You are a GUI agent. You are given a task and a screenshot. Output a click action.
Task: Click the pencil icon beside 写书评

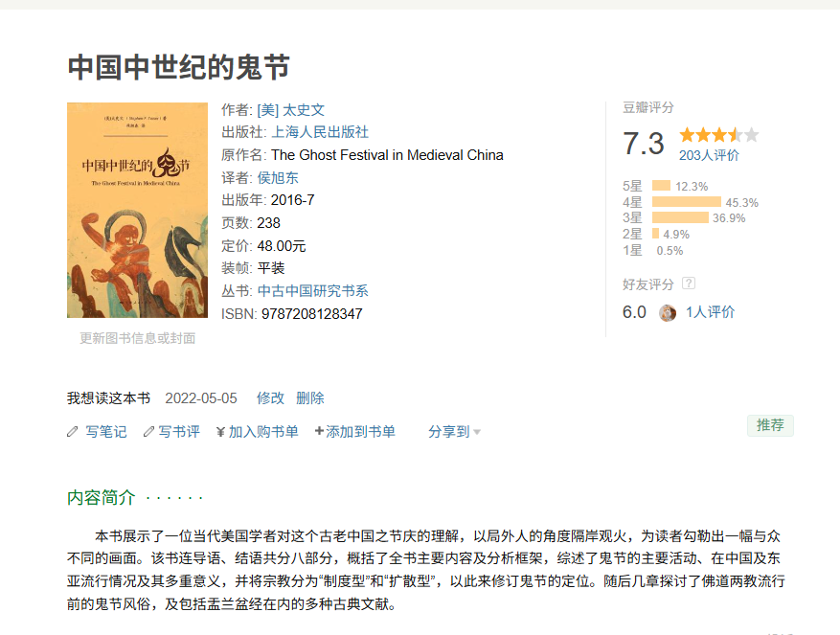click(x=148, y=431)
